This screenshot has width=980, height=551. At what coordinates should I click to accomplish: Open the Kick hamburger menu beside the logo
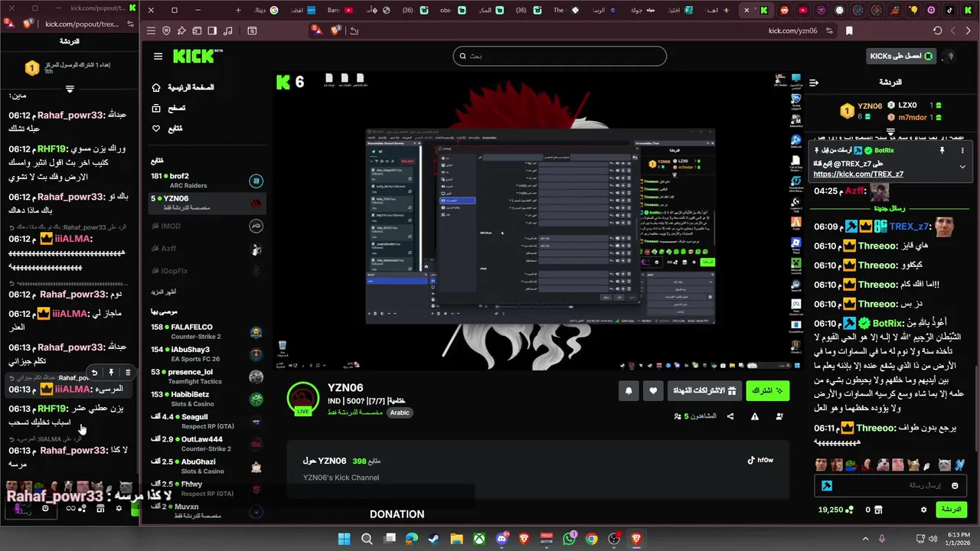pos(158,56)
